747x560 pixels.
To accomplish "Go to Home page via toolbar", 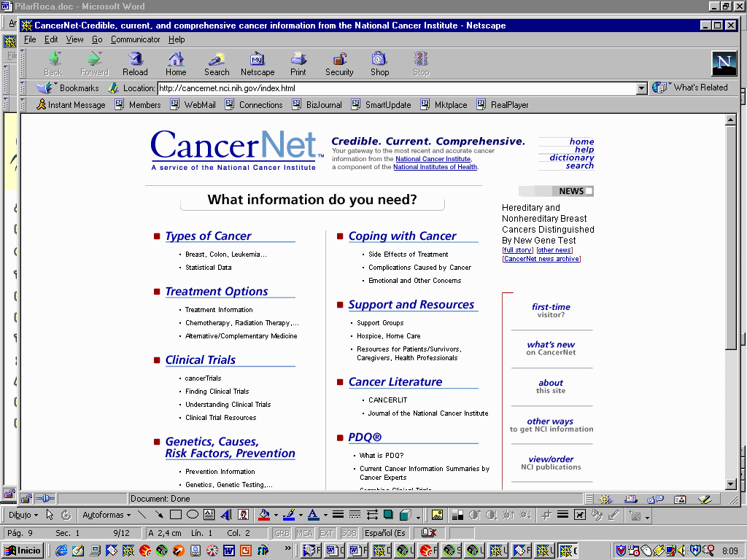I will (x=176, y=63).
